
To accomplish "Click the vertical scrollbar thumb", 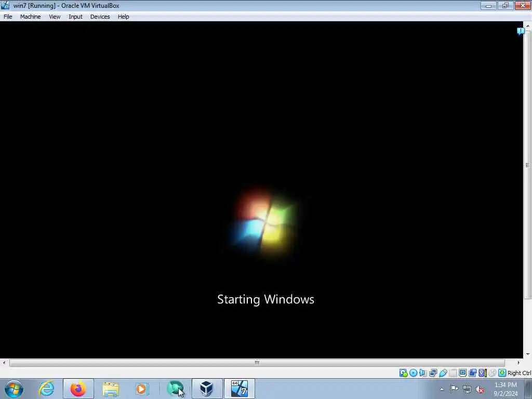I will tap(528, 165).
